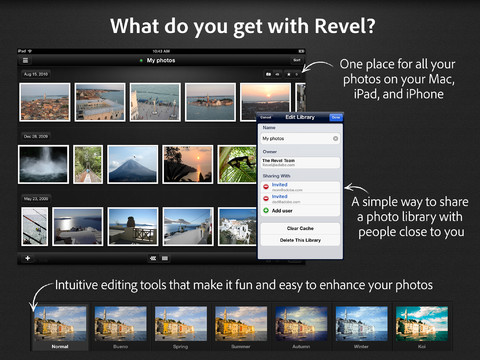The height and width of the screenshot is (360, 480).
Task: Apply the Winter filter preset
Action: 361,327
